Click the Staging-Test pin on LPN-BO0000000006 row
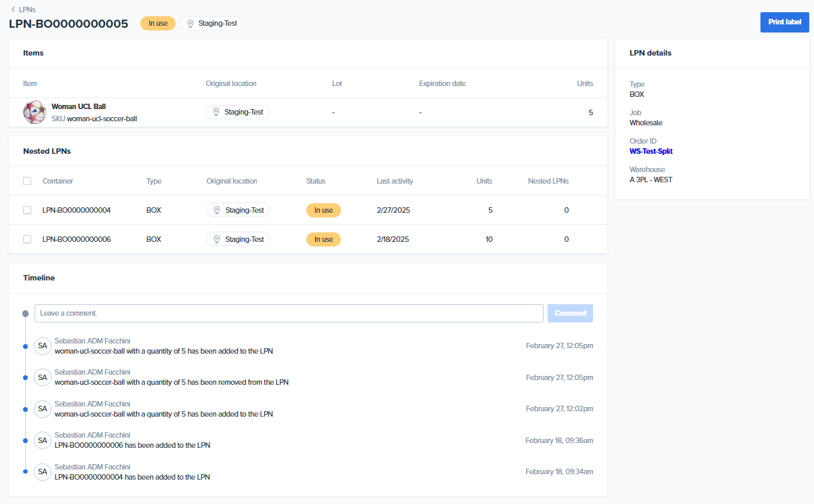814x504 pixels. (217, 238)
